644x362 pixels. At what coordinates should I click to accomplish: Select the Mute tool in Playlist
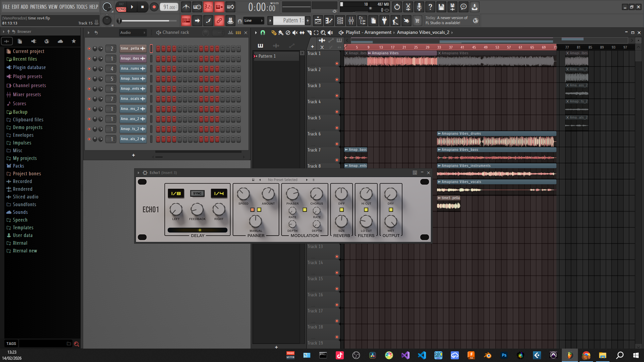click(x=295, y=33)
